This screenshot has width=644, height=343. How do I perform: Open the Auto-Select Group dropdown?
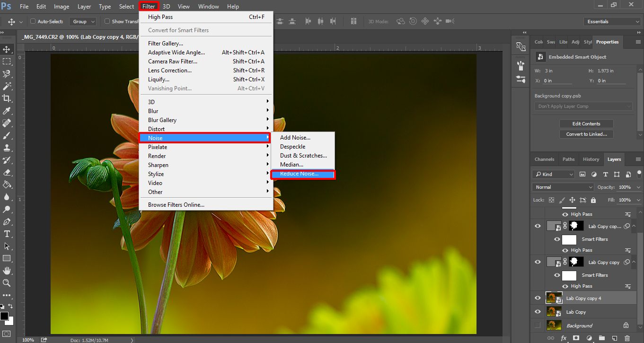(83, 21)
